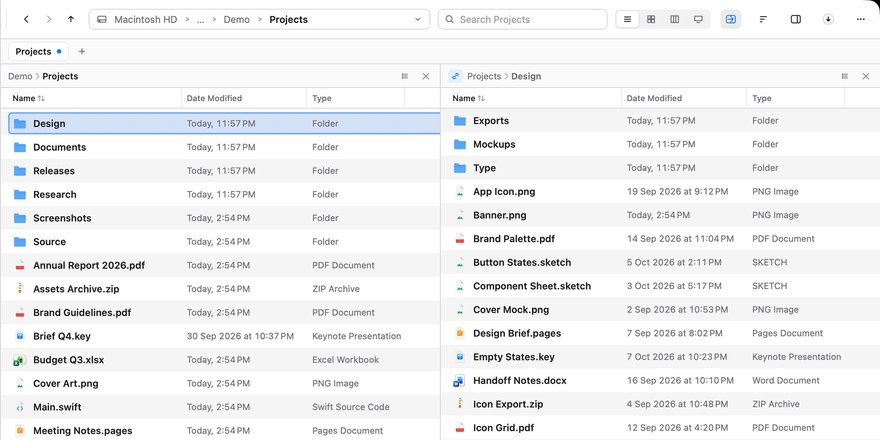Image resolution: width=880 pixels, height=440 pixels.
Task: Sort left pane by Name column
Action: click(90, 98)
